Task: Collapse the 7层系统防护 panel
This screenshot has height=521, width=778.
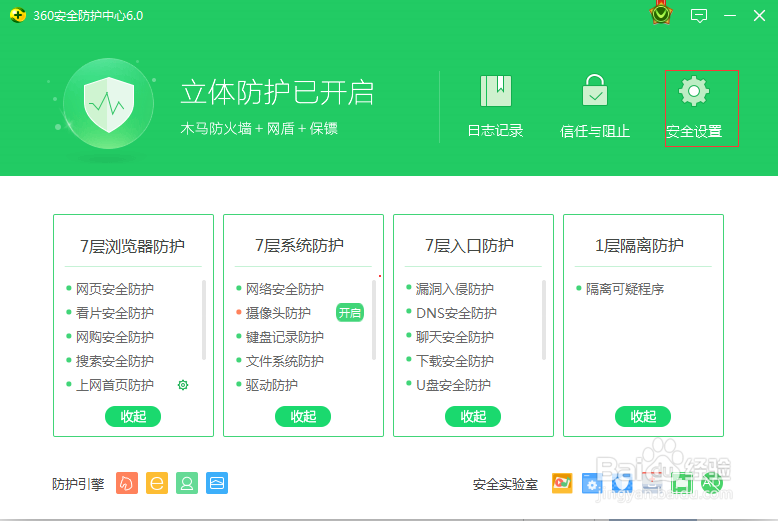Action: [303, 416]
